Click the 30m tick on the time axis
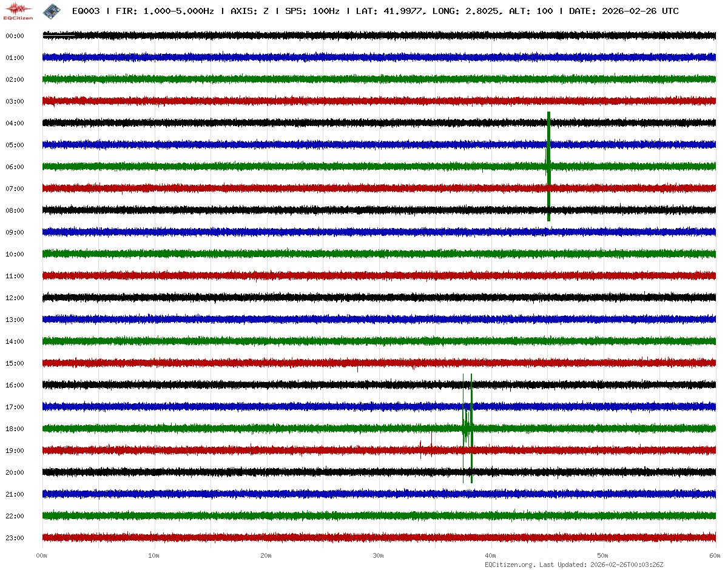Viewport: 728px width, 570px height. [379, 555]
